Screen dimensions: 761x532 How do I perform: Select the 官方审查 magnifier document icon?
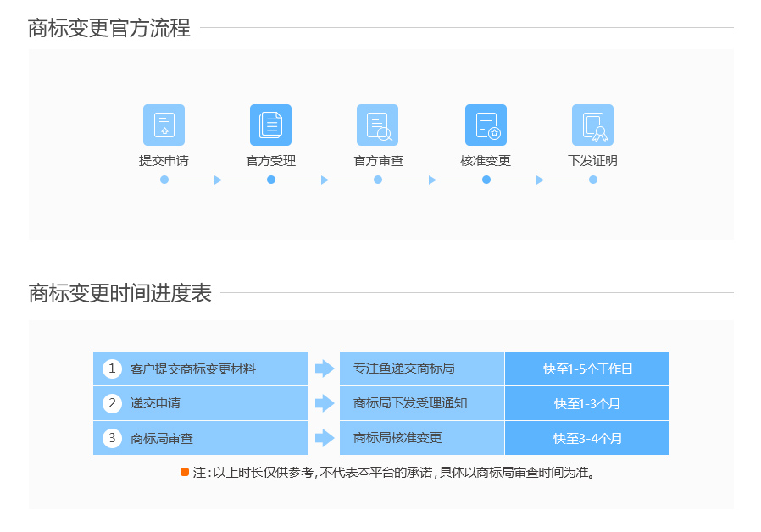click(378, 125)
